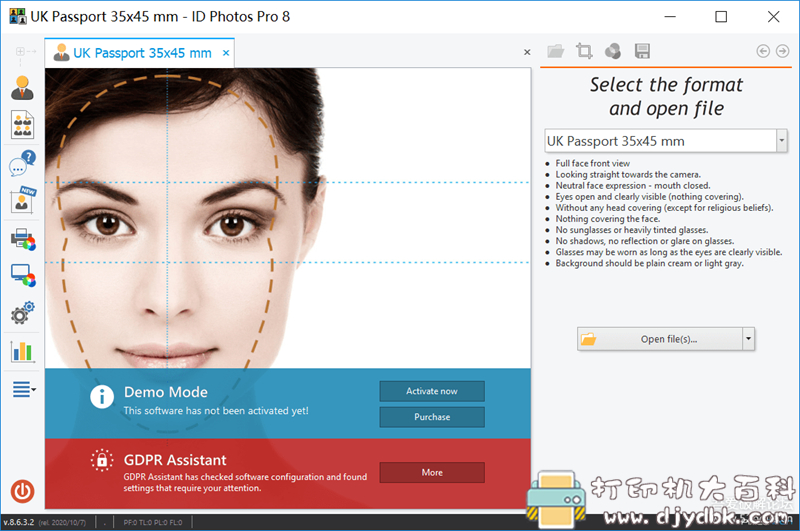Viewport: 800px width, 531px height.
Task: Click the Activate now button
Action: 432,391
